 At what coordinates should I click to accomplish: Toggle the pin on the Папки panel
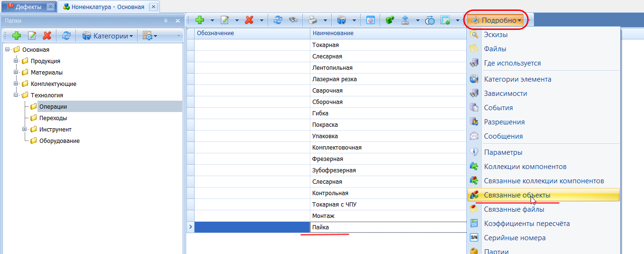tap(166, 21)
